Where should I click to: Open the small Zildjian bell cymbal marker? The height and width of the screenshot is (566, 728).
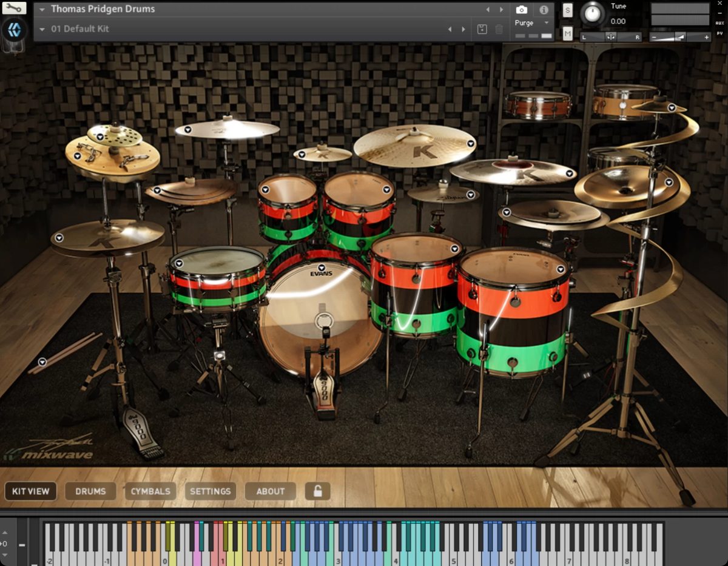[471, 194]
